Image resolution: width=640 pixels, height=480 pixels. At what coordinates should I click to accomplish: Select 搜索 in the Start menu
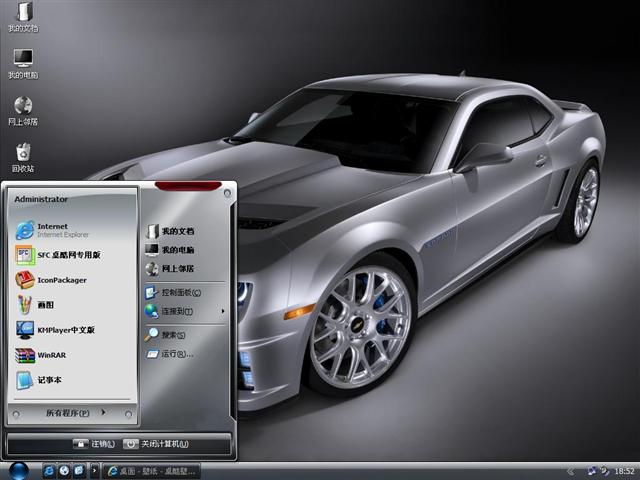point(175,335)
